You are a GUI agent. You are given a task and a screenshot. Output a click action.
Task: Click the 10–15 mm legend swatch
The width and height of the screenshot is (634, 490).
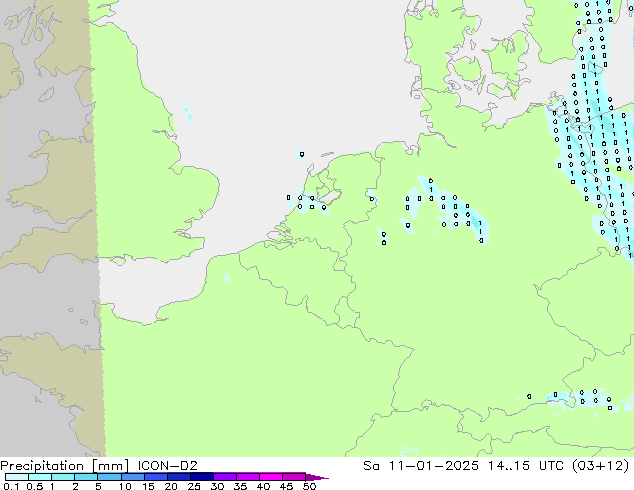coord(132,477)
